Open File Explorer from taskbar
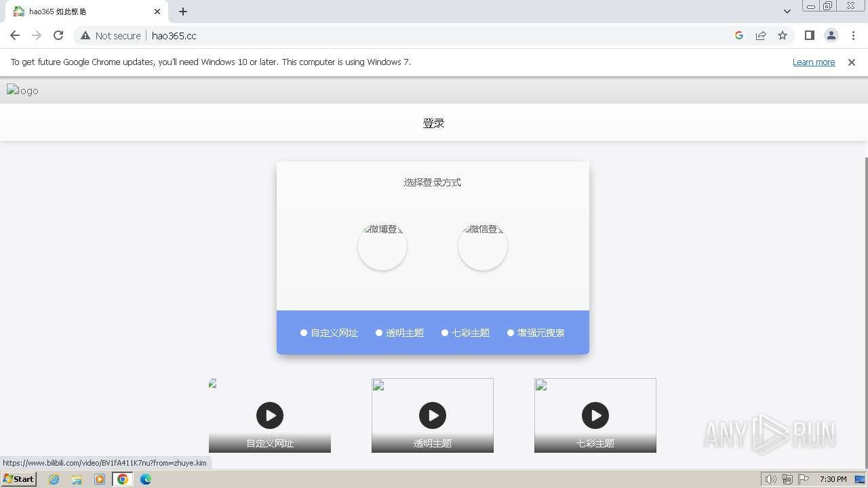Image resolution: width=868 pixels, height=488 pixels. click(77, 479)
